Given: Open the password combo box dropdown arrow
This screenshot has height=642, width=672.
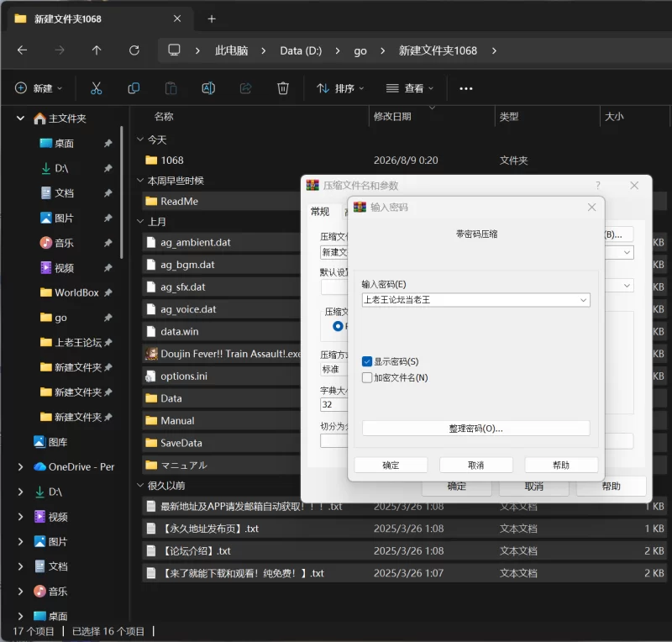Looking at the screenshot, I should point(583,300).
